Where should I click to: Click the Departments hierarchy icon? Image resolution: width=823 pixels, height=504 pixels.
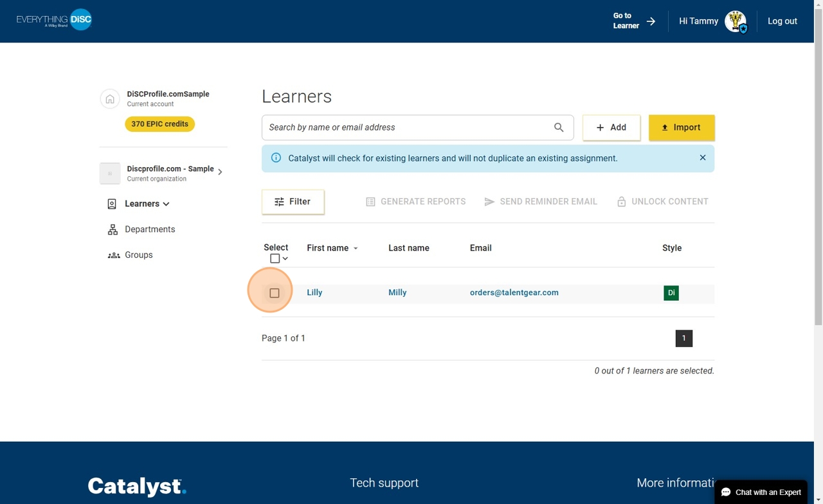point(113,230)
